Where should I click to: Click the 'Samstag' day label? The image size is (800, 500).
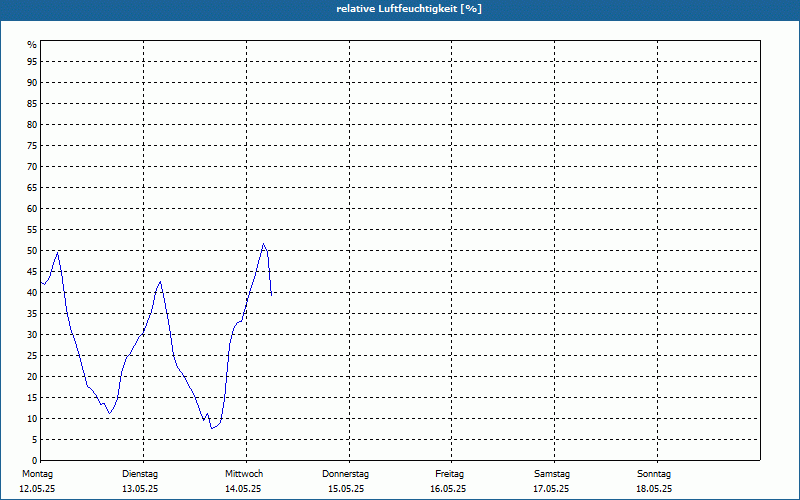pyautogui.click(x=552, y=474)
